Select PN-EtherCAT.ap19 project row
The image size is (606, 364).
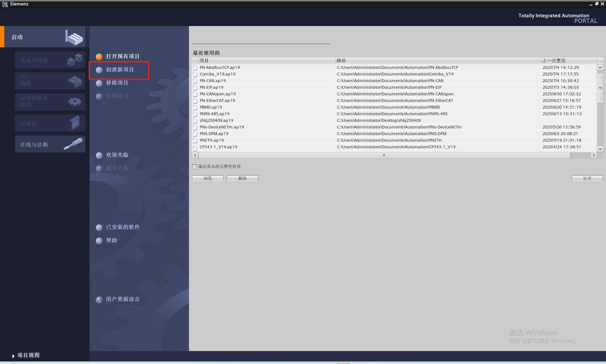394,101
